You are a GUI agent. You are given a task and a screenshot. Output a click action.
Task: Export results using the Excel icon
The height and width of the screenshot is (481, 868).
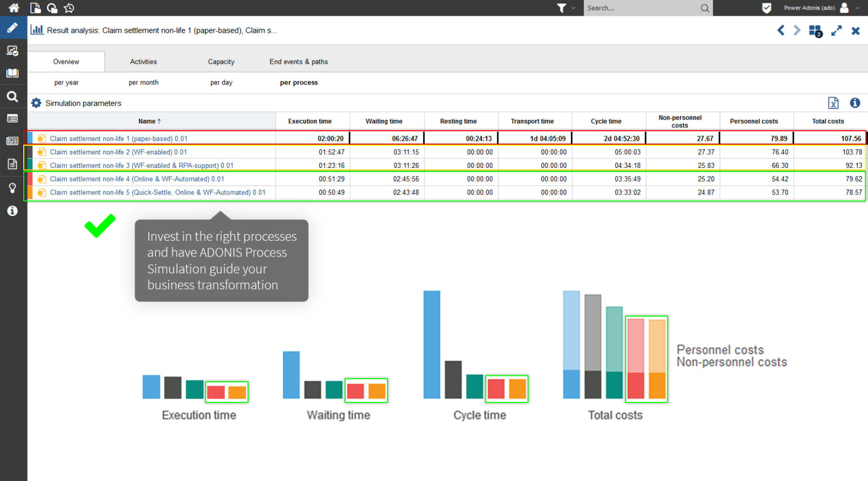coord(833,103)
